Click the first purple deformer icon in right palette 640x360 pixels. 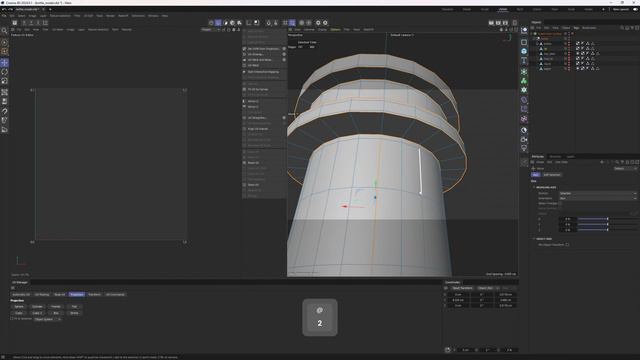(x=524, y=100)
